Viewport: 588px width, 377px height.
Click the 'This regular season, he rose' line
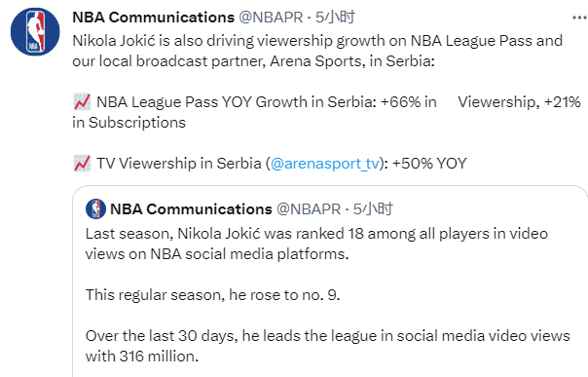[x=212, y=295]
